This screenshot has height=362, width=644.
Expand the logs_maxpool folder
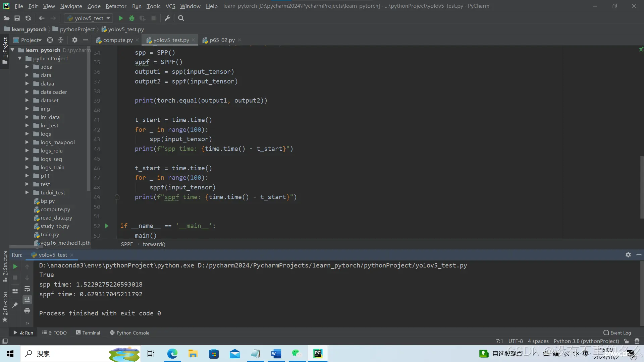[27, 142]
